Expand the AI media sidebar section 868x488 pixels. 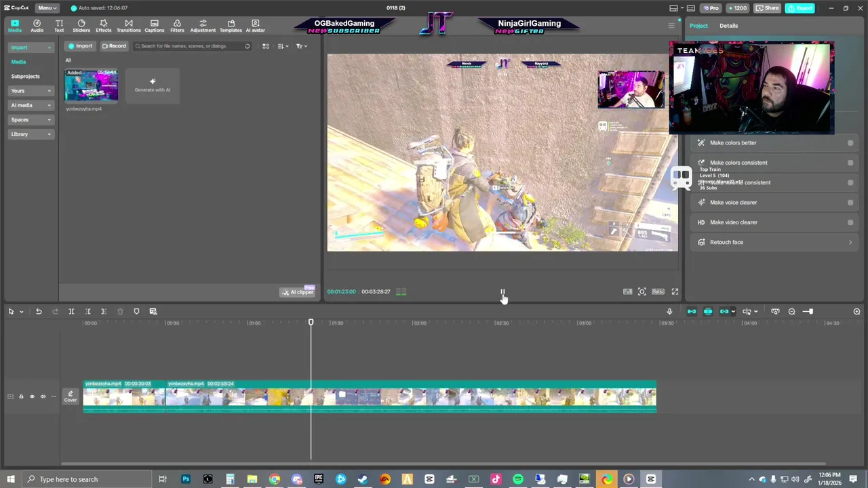30,105
